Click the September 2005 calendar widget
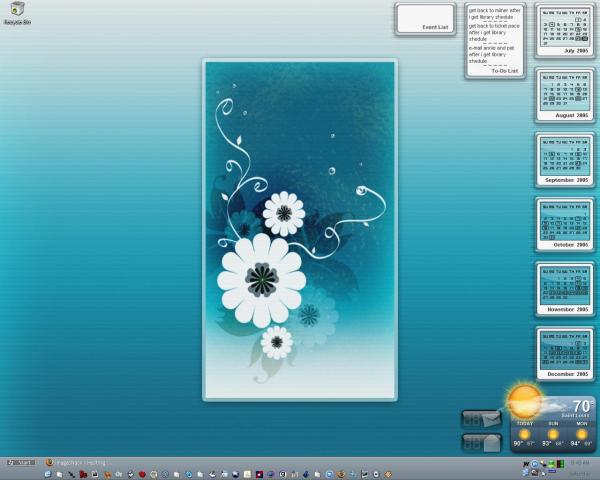 [x=565, y=160]
